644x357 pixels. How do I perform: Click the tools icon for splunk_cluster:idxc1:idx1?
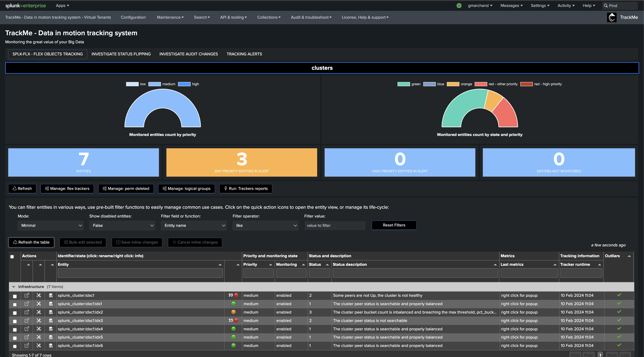pyautogui.click(x=39, y=304)
